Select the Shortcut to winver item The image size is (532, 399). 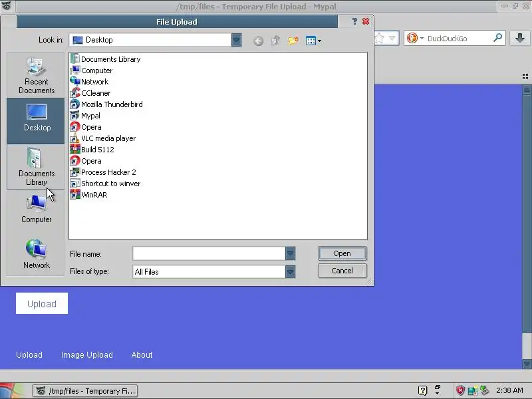(105, 184)
